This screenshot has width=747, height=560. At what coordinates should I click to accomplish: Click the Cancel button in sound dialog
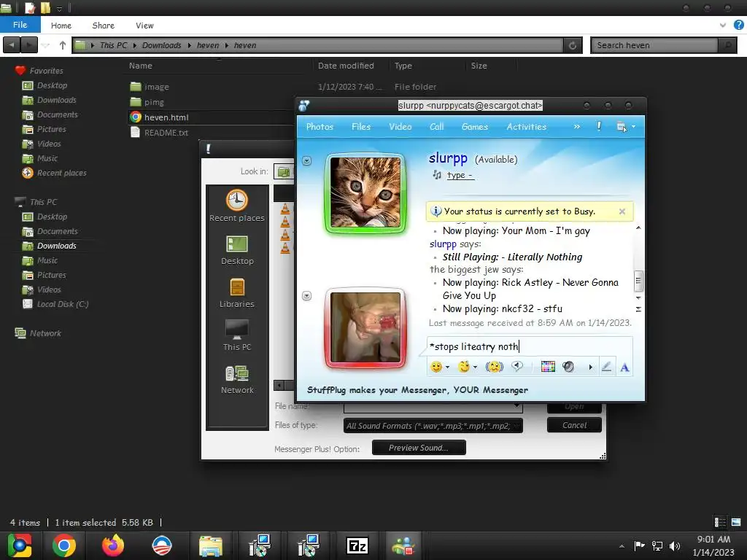[x=574, y=425]
